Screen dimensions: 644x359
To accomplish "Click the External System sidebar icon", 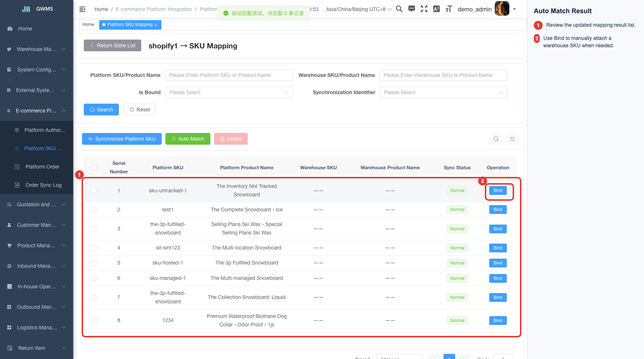I will [x=9, y=90].
